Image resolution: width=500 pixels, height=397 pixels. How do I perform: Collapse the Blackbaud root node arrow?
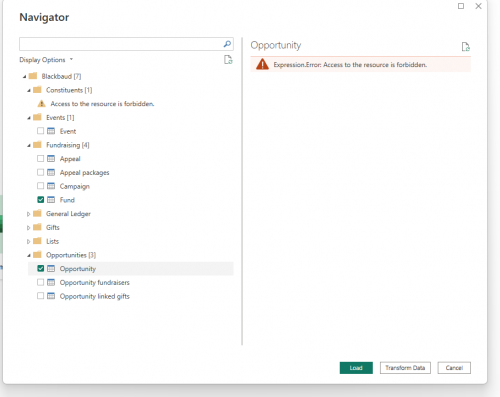(x=24, y=77)
